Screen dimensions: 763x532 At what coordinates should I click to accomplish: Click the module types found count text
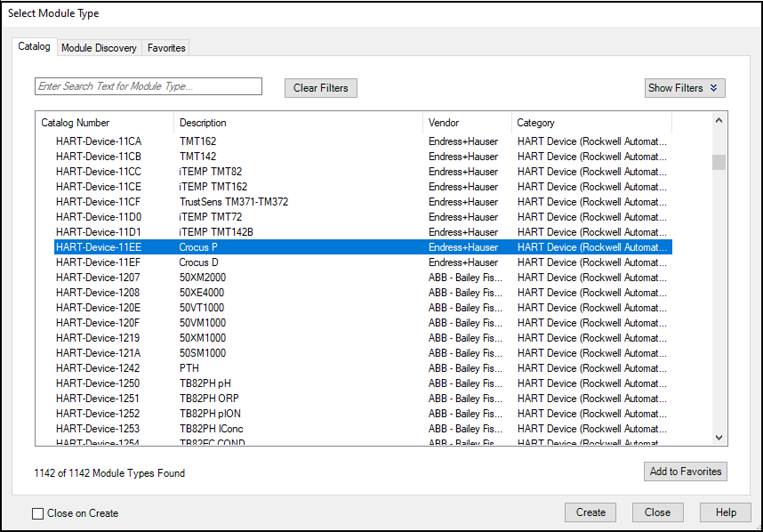[110, 473]
